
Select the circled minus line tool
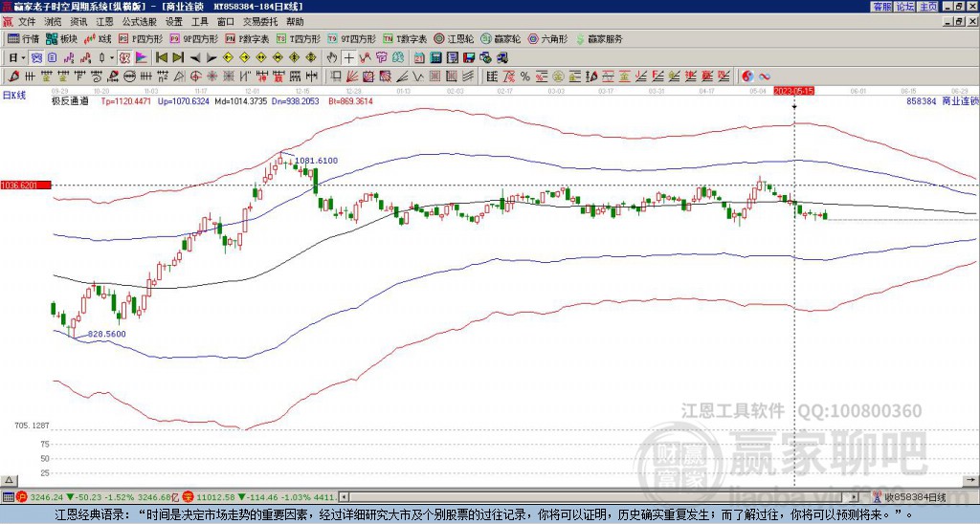pos(129,76)
